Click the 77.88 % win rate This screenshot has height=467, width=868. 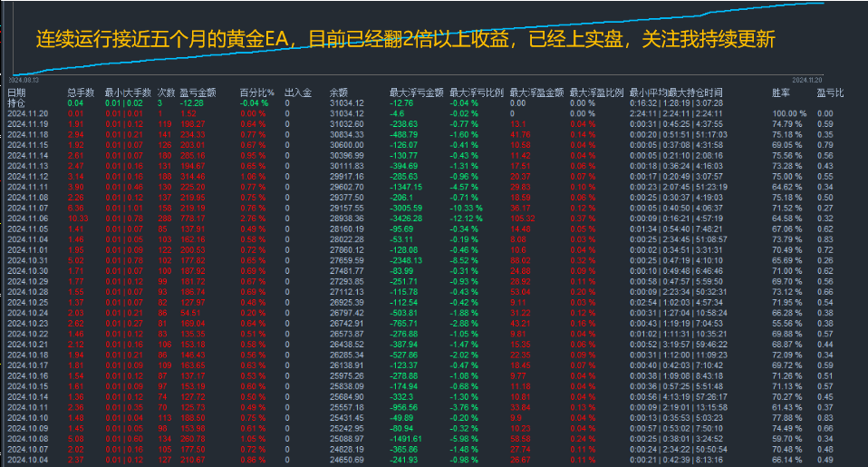point(787,418)
